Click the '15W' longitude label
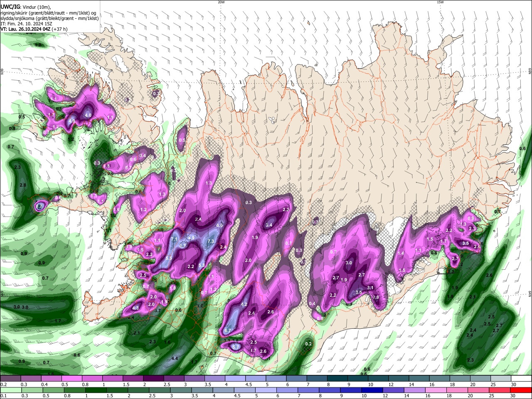 [x=440, y=2]
